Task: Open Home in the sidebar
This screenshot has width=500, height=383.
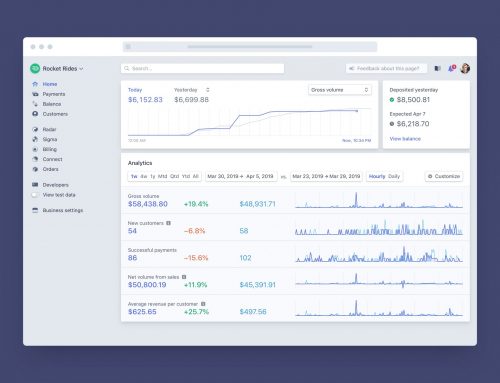Action: tap(50, 84)
